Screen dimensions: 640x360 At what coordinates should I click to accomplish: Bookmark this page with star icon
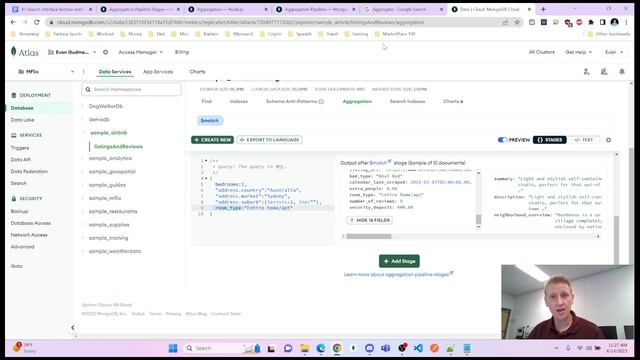[517, 22]
